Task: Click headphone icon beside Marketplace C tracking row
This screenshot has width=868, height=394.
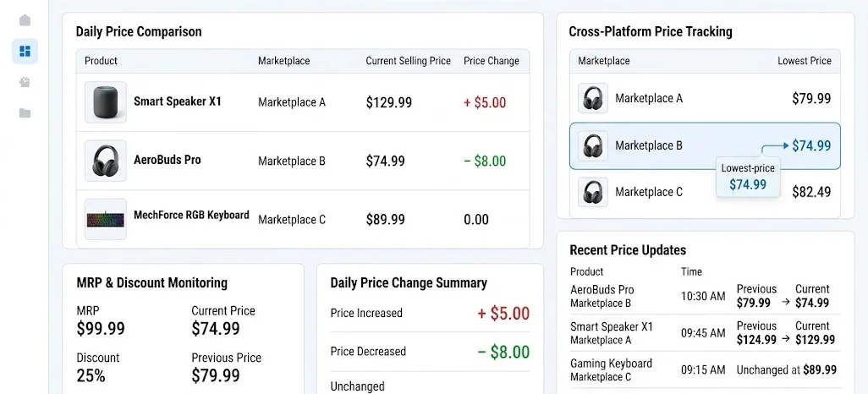Action: (x=593, y=192)
